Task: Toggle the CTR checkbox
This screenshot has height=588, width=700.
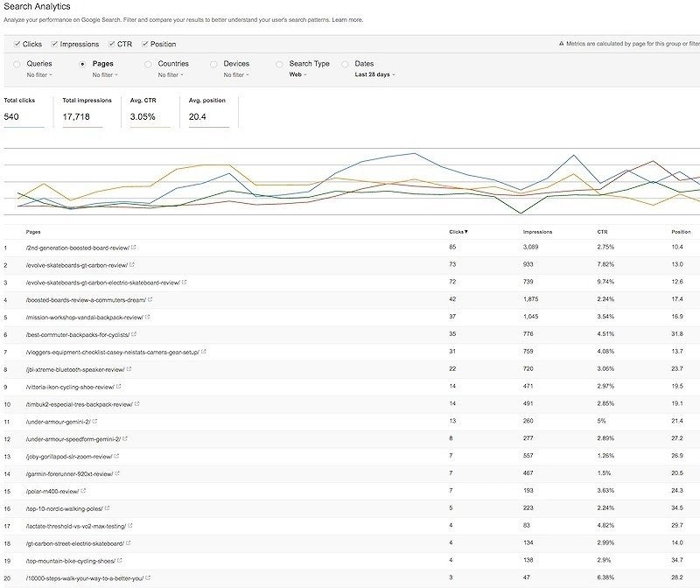Action: 112,44
